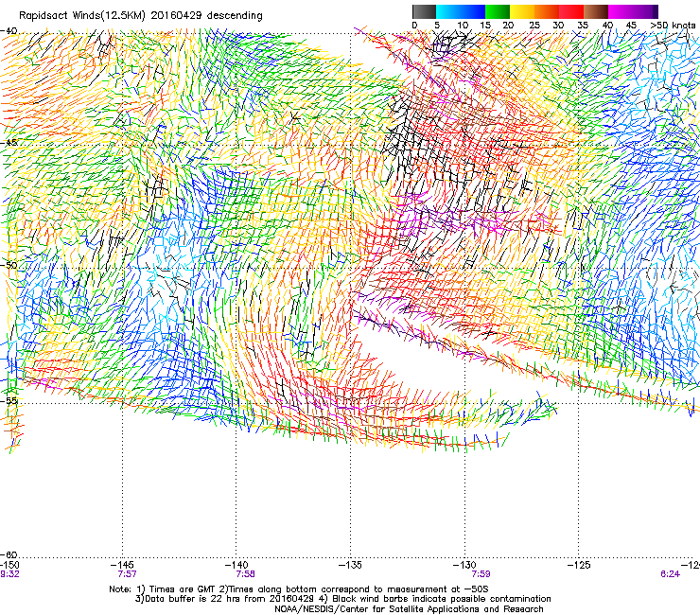Screen dimensions: 700x615
Task: Click the '7:59' pass time label
Action: pyautogui.click(x=481, y=574)
